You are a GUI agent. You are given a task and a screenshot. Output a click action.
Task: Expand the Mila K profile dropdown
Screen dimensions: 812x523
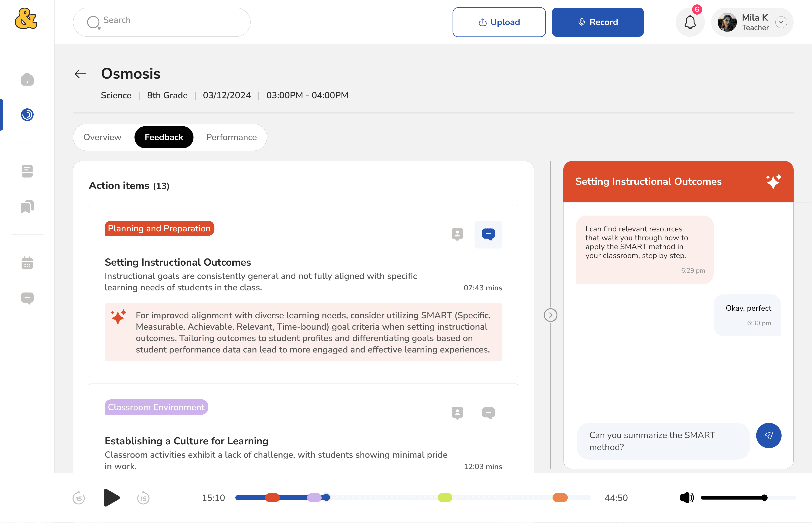tap(781, 22)
